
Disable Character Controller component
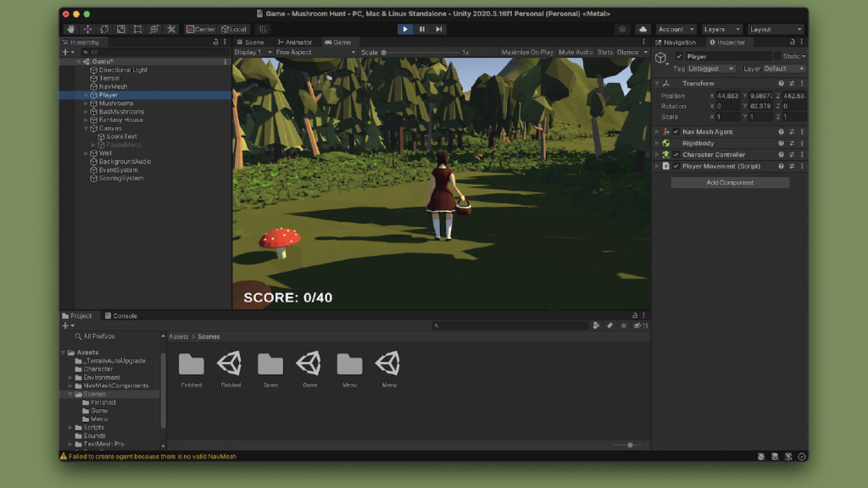pos(676,155)
